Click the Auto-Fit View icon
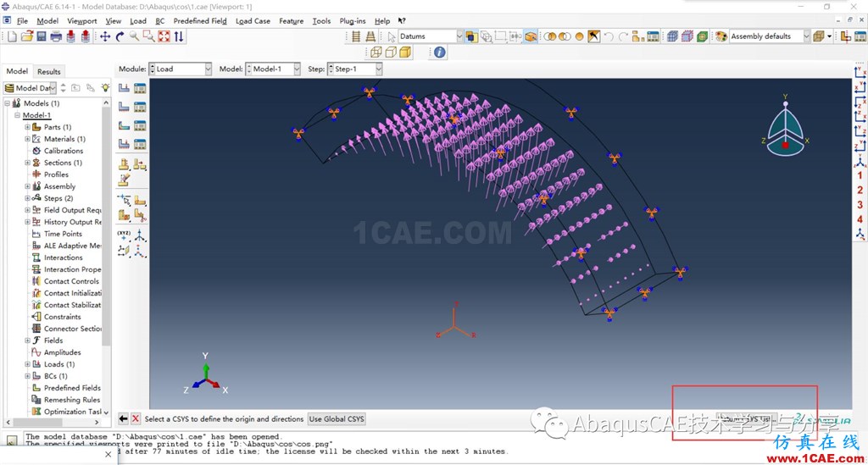This screenshot has width=868, height=465. click(x=164, y=36)
